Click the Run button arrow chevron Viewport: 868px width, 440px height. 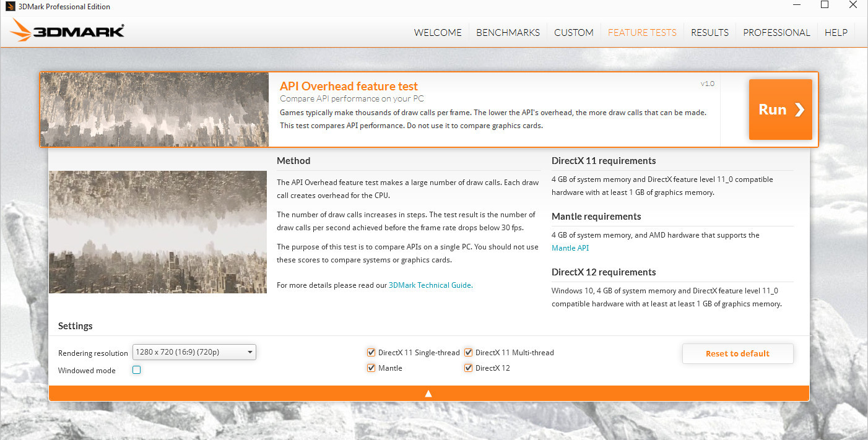tap(799, 110)
